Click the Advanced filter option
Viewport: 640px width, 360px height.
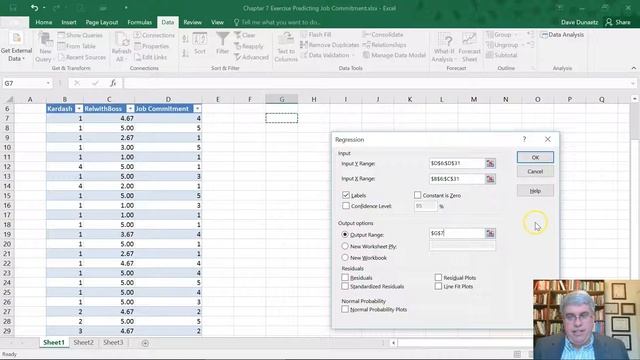point(251,57)
